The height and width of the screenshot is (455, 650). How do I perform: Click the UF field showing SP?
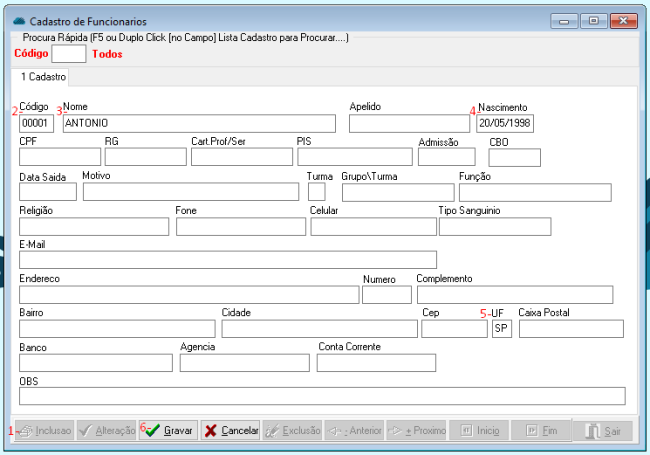point(501,329)
